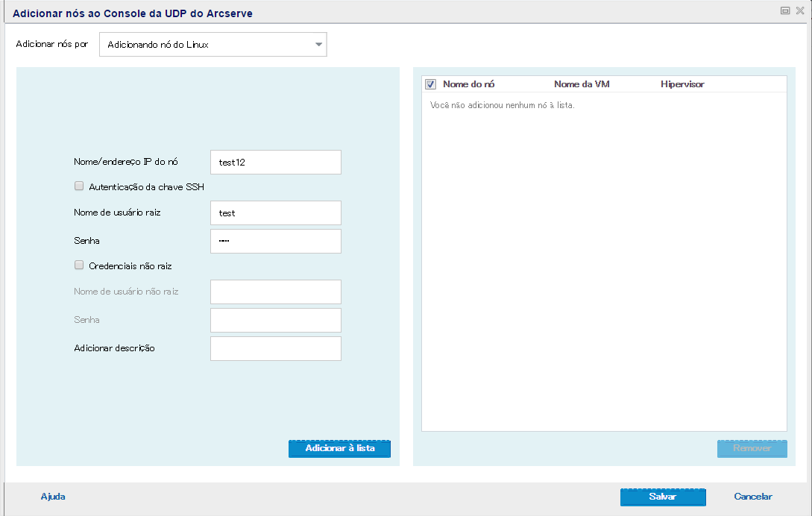812x516 pixels.
Task: Sort by 'Nome do nó' column header
Action: tap(468, 84)
